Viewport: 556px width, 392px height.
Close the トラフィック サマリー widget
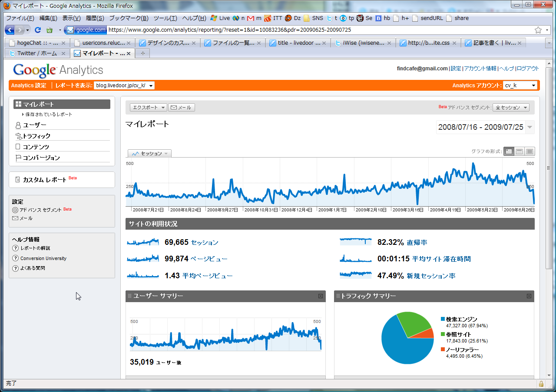[529, 296]
